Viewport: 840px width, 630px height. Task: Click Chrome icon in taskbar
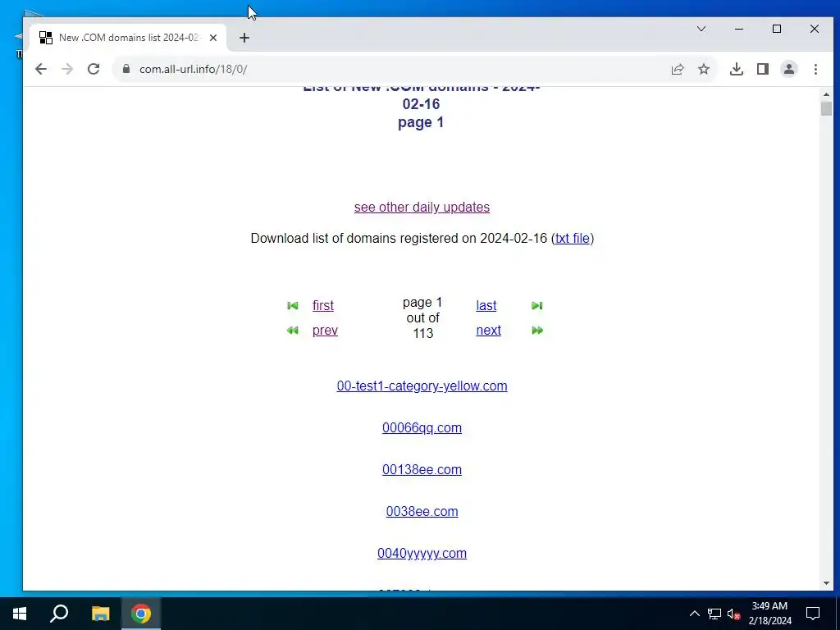click(x=141, y=614)
